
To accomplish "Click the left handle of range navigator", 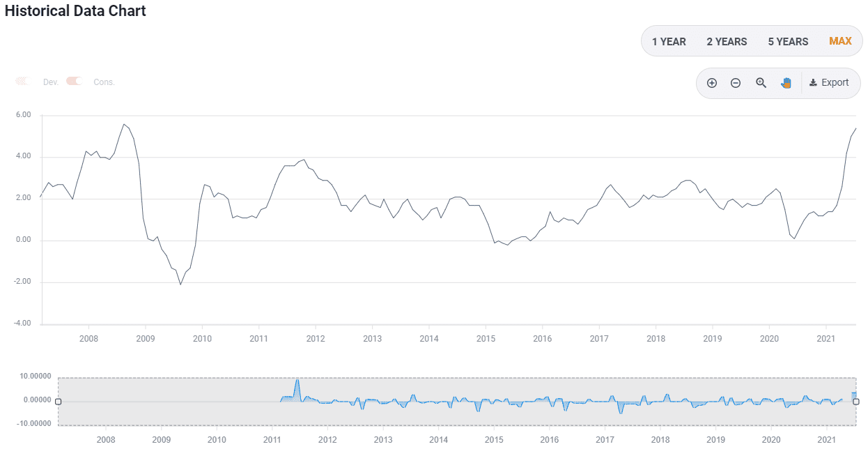I will coord(58,402).
